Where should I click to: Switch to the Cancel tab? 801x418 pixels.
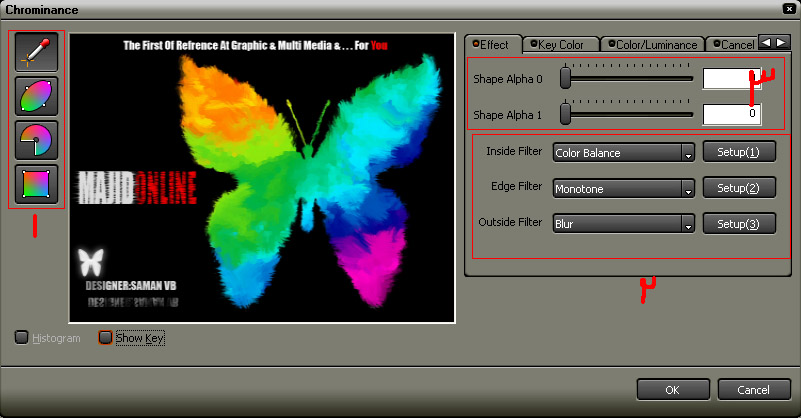(733, 45)
